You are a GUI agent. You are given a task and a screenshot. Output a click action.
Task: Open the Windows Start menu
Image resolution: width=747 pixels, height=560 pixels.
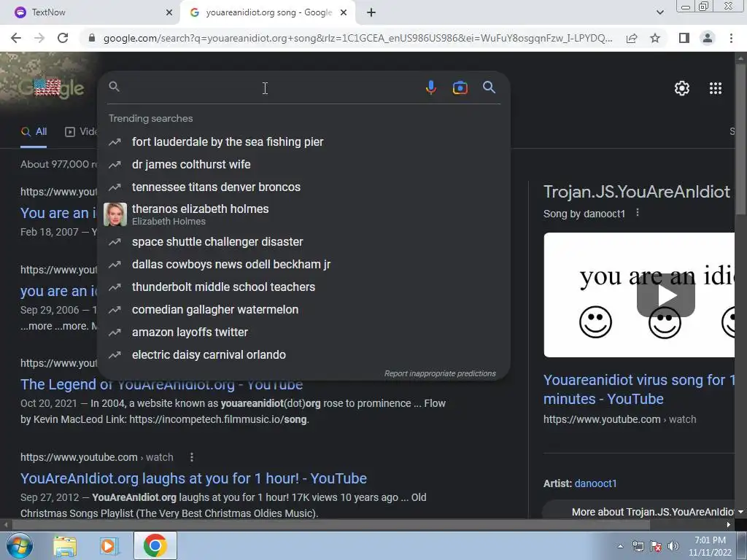(x=19, y=545)
